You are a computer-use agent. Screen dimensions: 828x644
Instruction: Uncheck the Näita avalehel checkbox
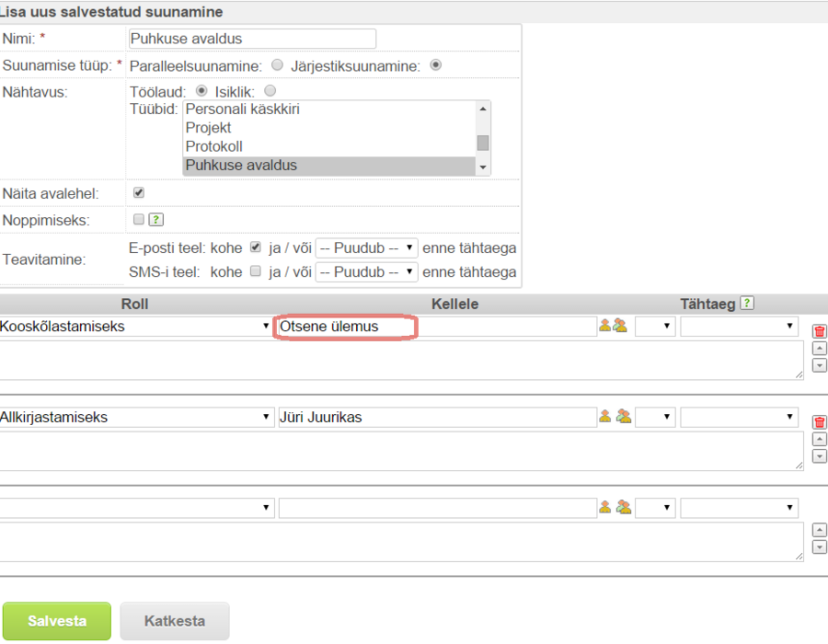139,192
